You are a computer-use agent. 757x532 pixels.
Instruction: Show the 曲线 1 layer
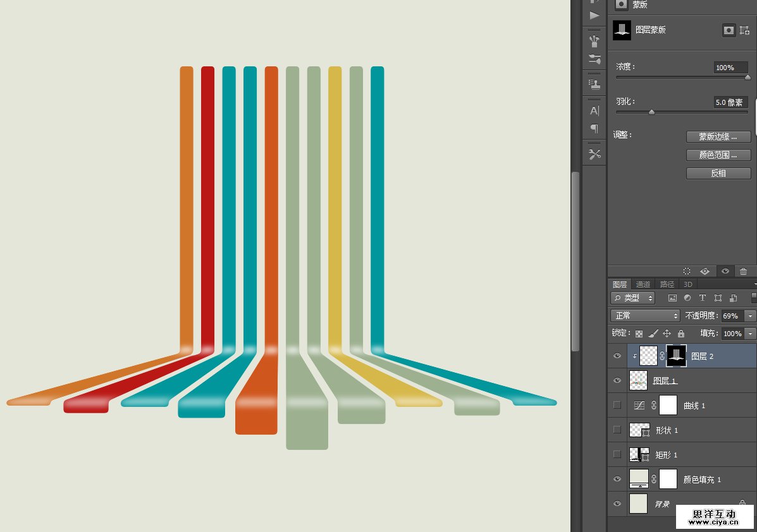point(617,406)
